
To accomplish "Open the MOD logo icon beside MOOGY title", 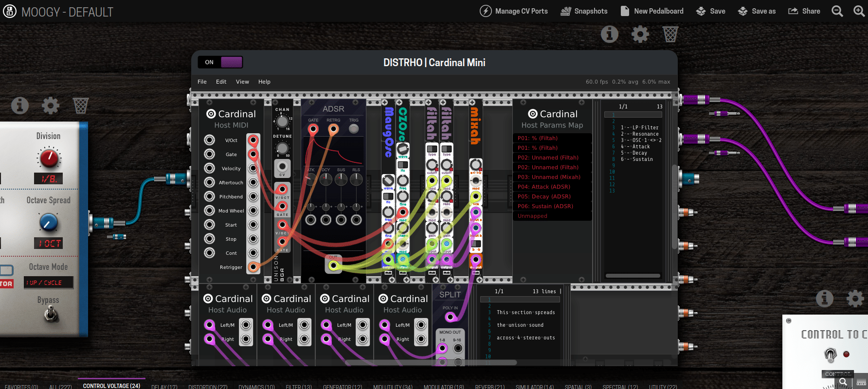I will pos(10,11).
